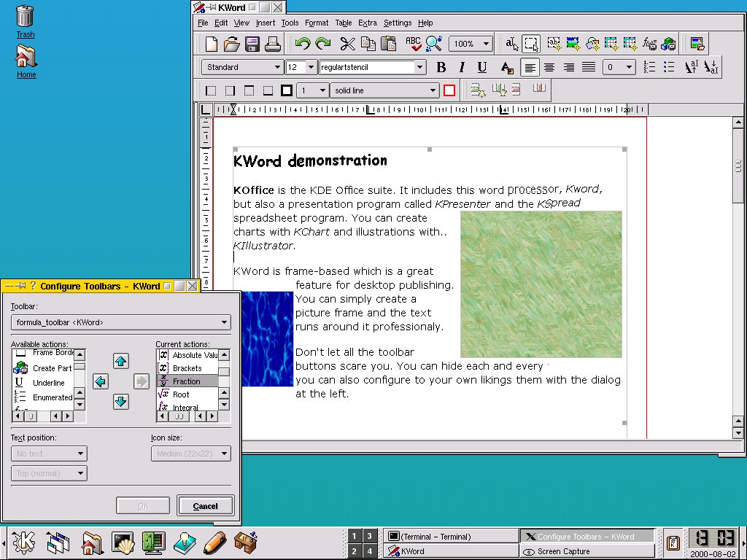Toggle bold formatting
This screenshot has height=560, width=747.
pyautogui.click(x=441, y=68)
